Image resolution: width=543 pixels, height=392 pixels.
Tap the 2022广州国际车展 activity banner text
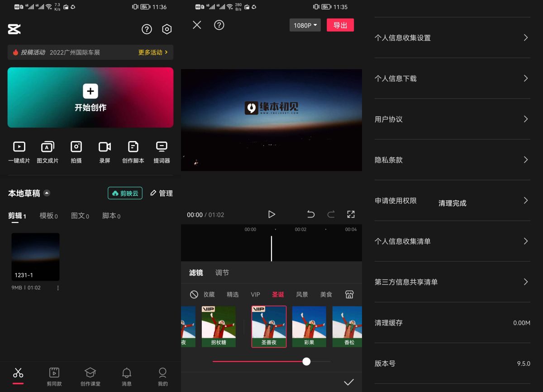click(x=75, y=52)
